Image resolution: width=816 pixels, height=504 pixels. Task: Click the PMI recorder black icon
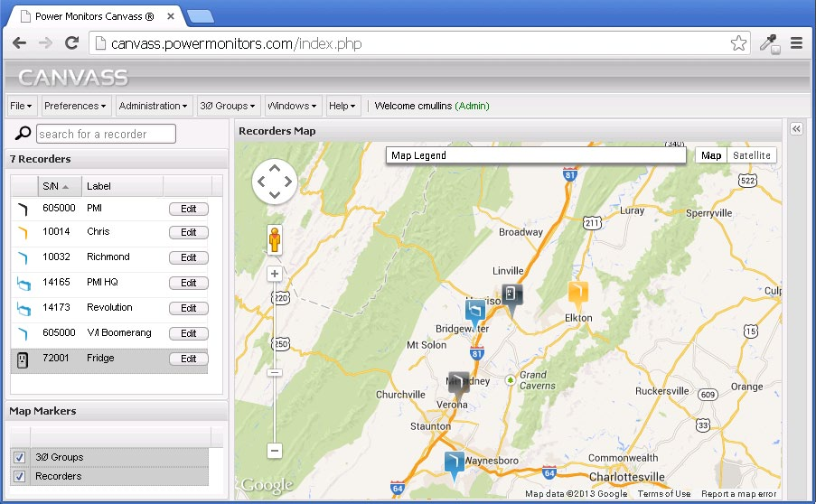[23, 209]
